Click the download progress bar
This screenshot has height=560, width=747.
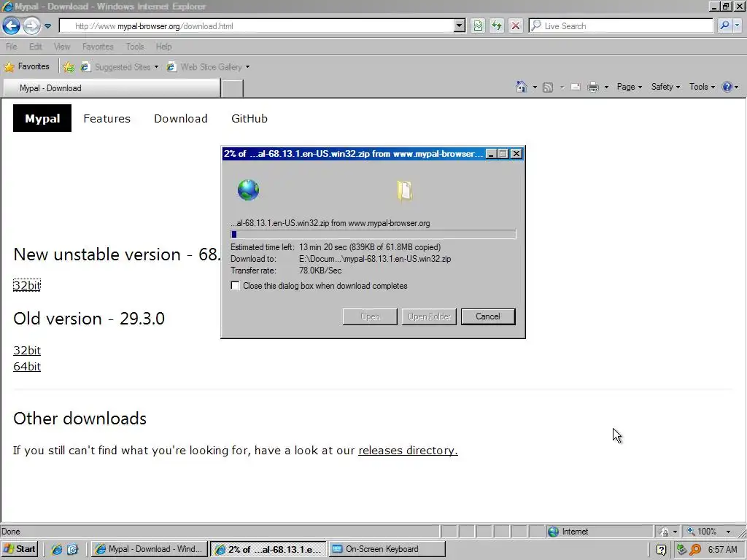click(373, 234)
